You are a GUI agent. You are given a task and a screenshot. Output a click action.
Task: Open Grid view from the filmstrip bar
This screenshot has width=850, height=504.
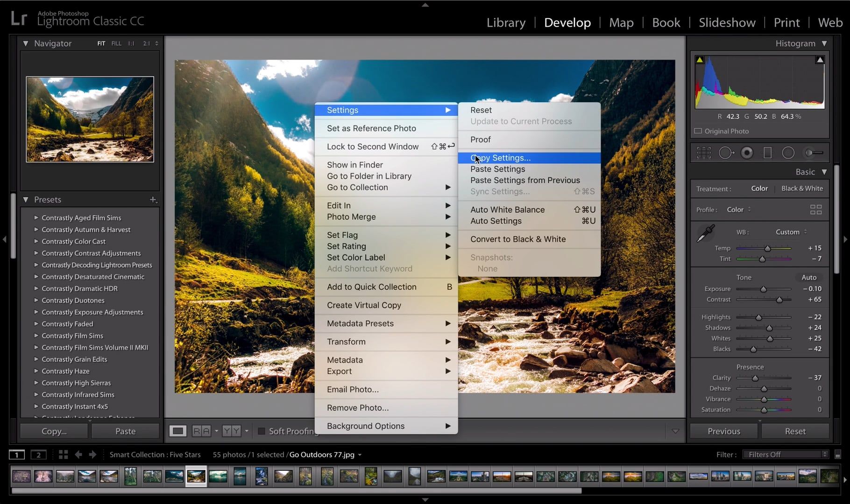(x=63, y=455)
